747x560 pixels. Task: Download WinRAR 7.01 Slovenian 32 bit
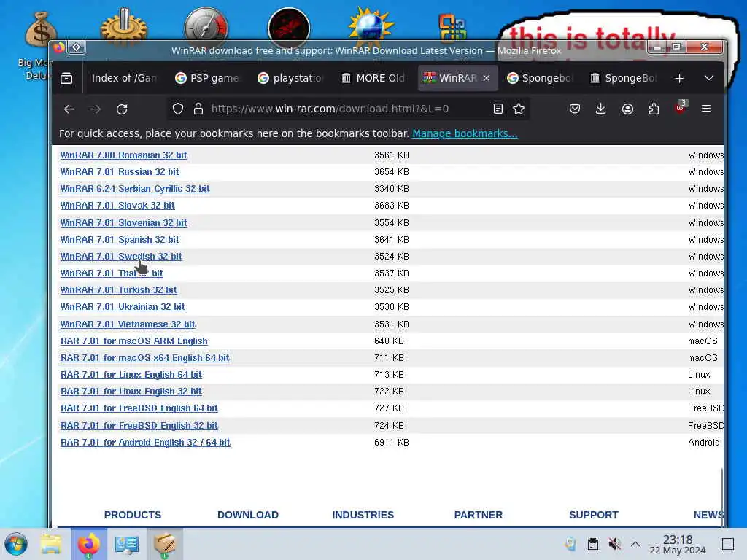pos(123,223)
